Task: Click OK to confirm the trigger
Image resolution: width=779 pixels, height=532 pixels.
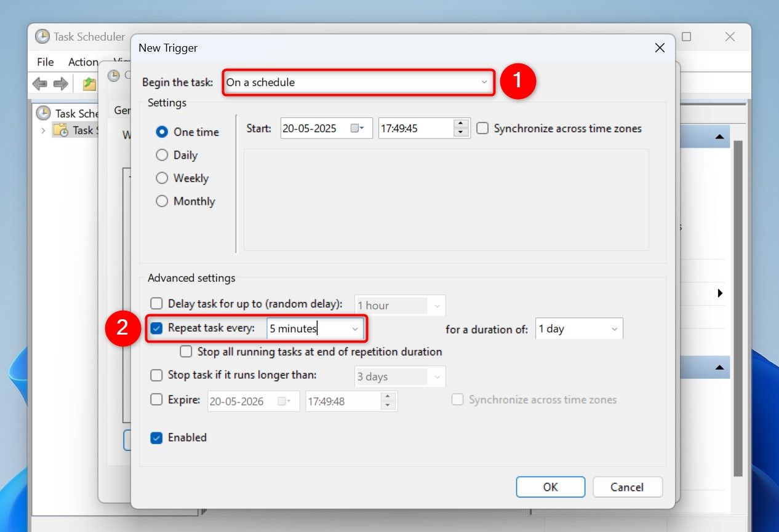Action: tap(550, 487)
